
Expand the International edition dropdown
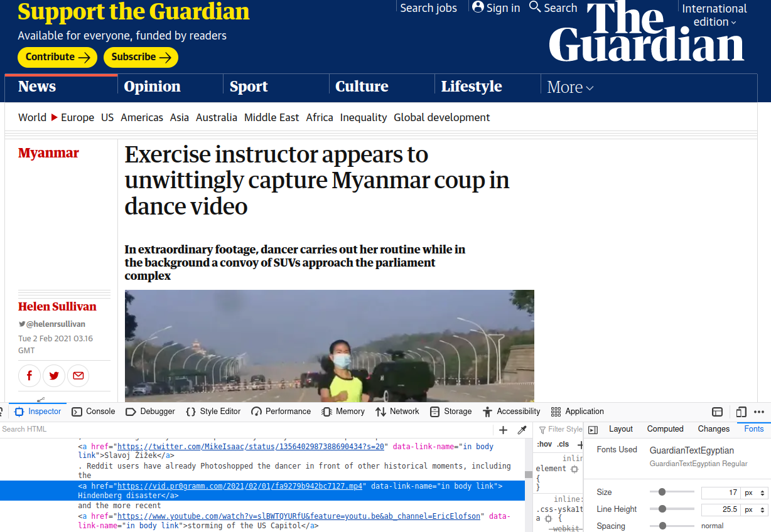coord(714,15)
